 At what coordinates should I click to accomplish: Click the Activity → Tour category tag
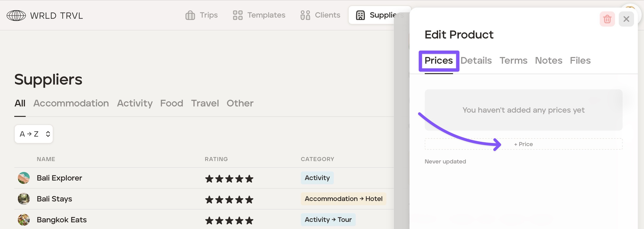tap(328, 220)
